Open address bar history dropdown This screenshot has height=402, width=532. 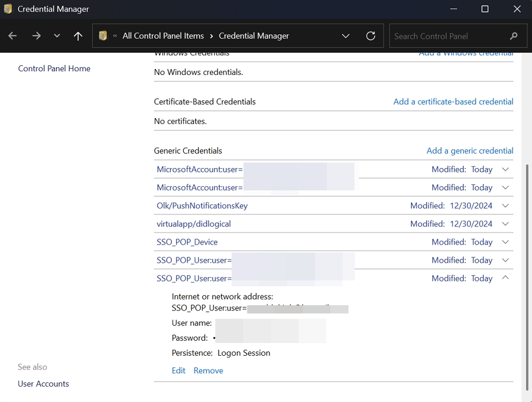346,36
